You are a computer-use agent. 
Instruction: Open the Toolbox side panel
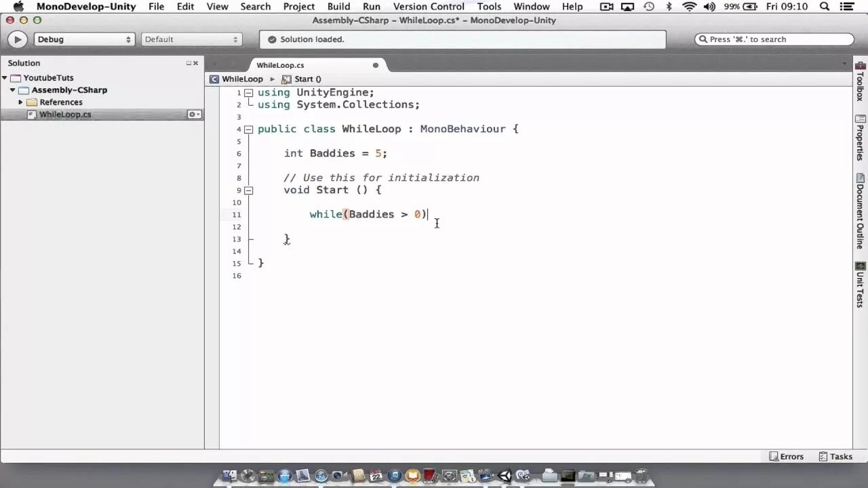860,81
